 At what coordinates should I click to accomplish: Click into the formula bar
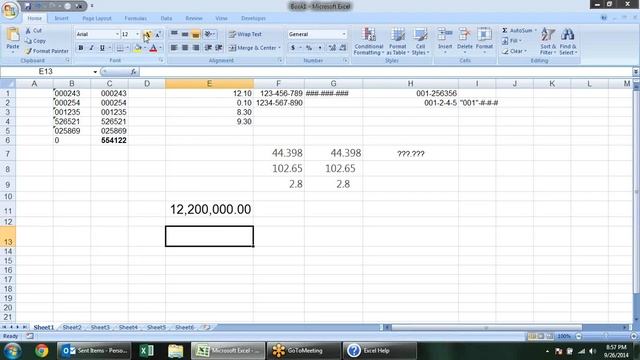coord(386,72)
